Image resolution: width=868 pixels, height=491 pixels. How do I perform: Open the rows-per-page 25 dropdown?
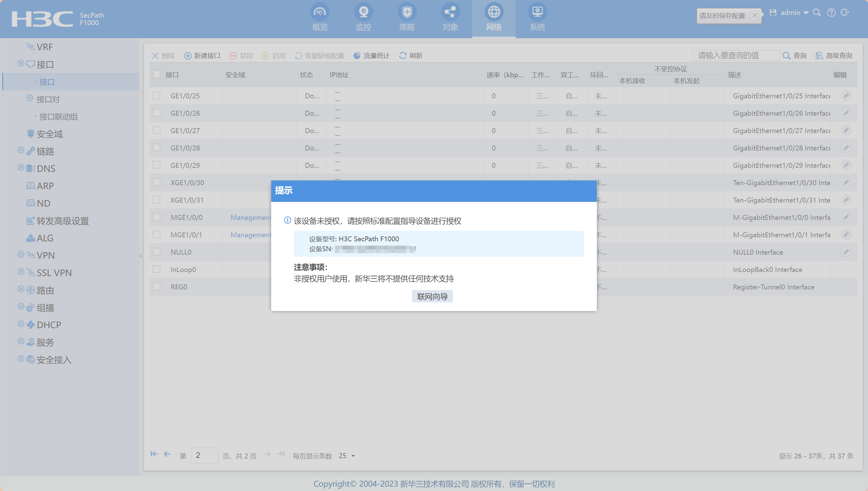click(353, 456)
